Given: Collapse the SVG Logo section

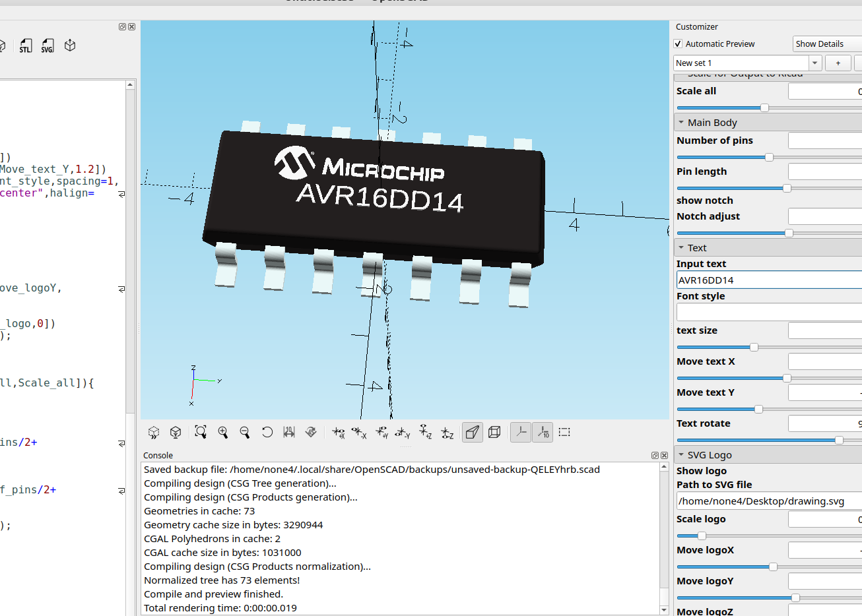Looking at the screenshot, I should tap(682, 454).
